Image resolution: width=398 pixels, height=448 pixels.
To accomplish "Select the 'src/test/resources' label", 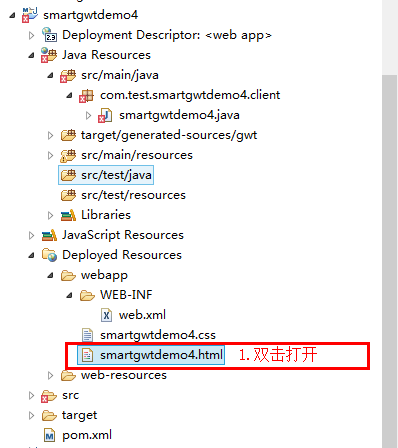I will [x=133, y=195].
